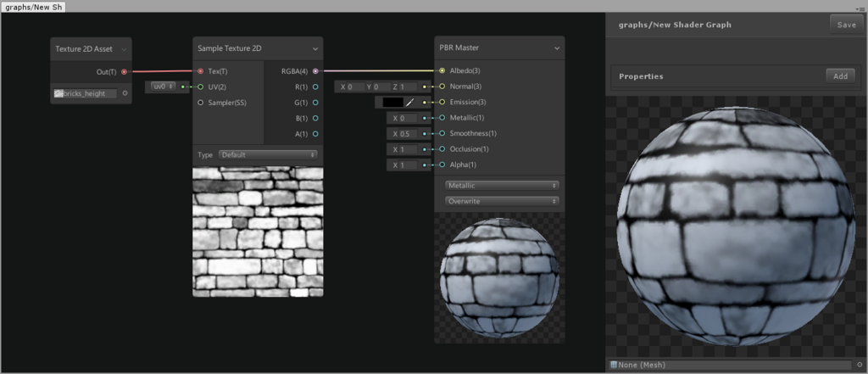Click the Sampler(SS) input port
This screenshot has height=374, width=868.
pyautogui.click(x=200, y=103)
